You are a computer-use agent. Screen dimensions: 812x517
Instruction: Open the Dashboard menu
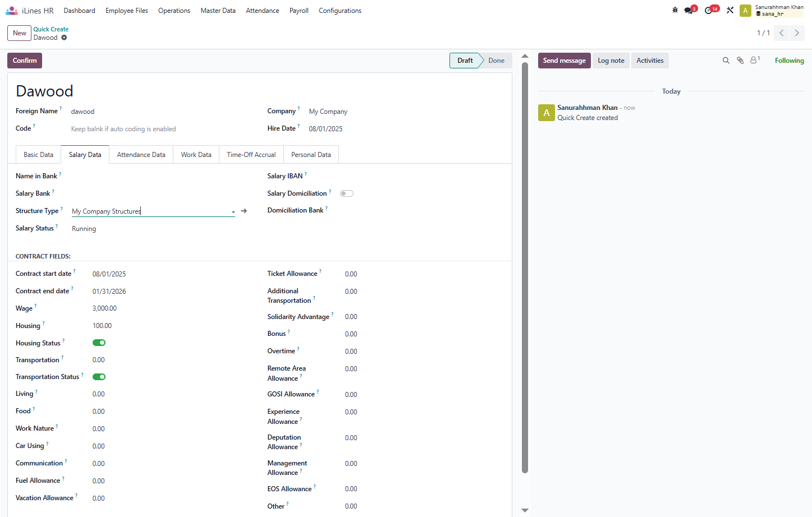pos(80,11)
